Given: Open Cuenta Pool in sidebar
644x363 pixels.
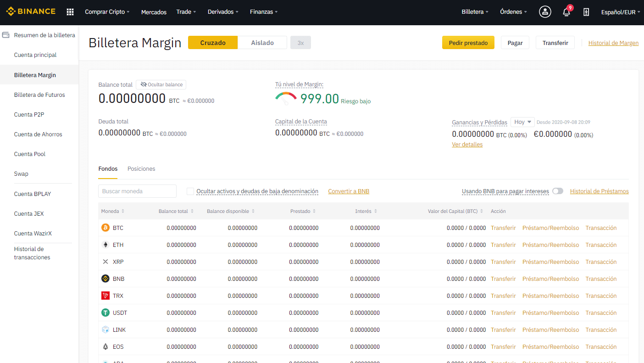Looking at the screenshot, I should click(30, 154).
